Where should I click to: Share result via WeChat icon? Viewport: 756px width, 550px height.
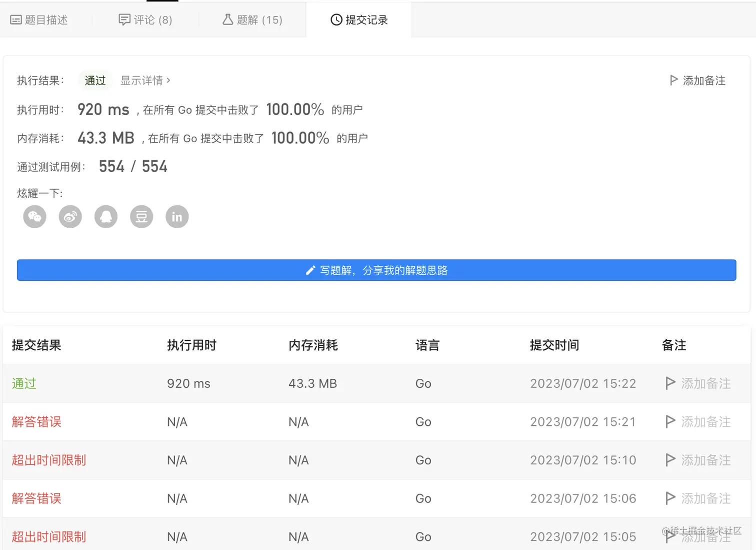tap(34, 217)
